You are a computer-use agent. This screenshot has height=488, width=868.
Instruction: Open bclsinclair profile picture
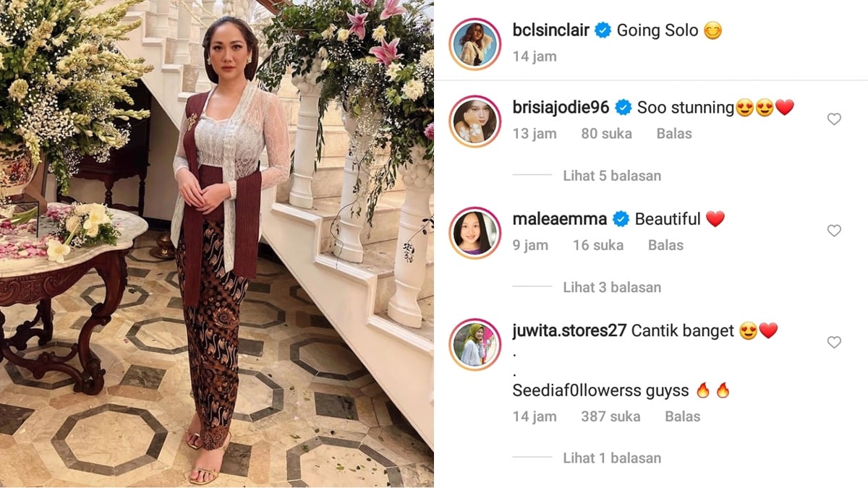475,43
